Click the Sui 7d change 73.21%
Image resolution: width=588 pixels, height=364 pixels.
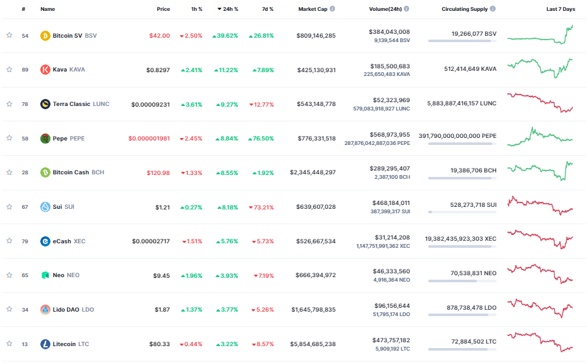tap(261, 208)
